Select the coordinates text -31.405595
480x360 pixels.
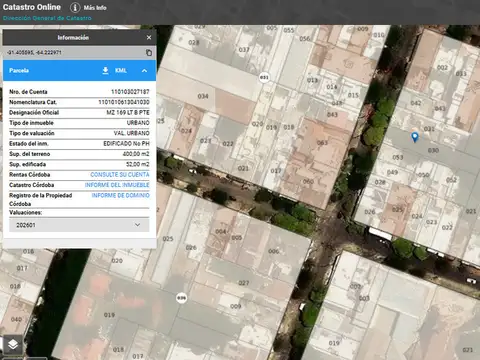pyautogui.click(x=34, y=52)
